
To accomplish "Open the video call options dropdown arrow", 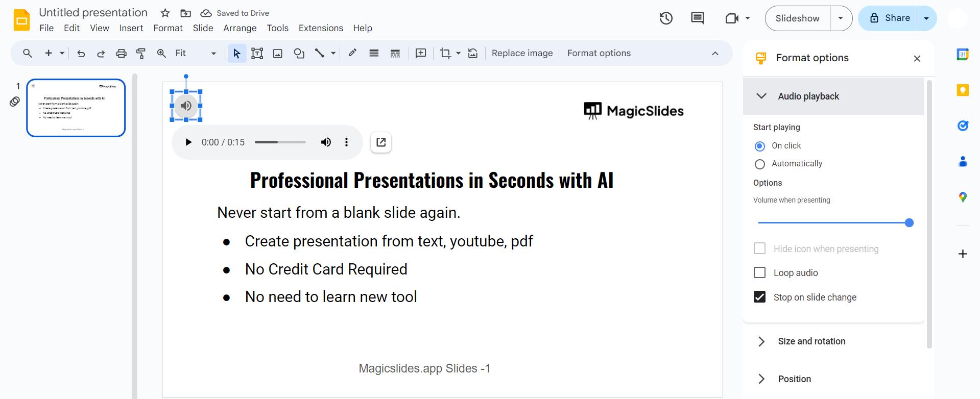I will (748, 18).
